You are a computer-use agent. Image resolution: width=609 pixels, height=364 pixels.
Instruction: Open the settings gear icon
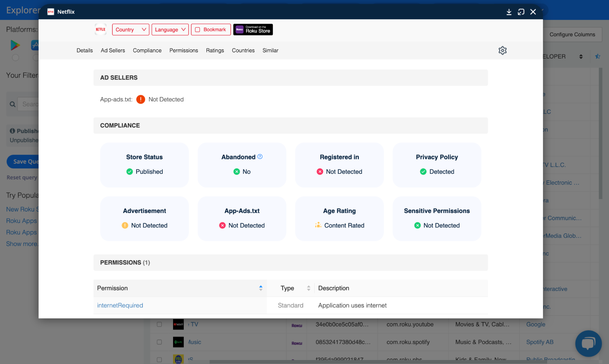502,51
